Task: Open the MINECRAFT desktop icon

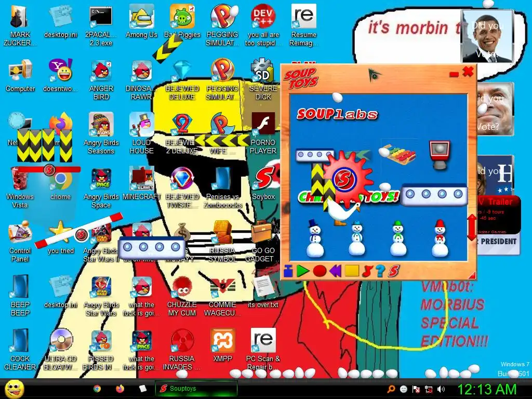Action: pos(141,183)
